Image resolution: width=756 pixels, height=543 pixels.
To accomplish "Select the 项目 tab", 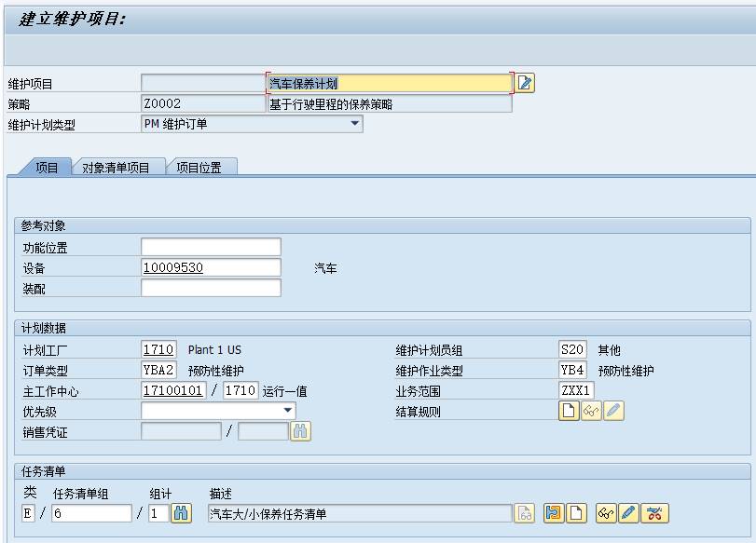I will point(47,168).
